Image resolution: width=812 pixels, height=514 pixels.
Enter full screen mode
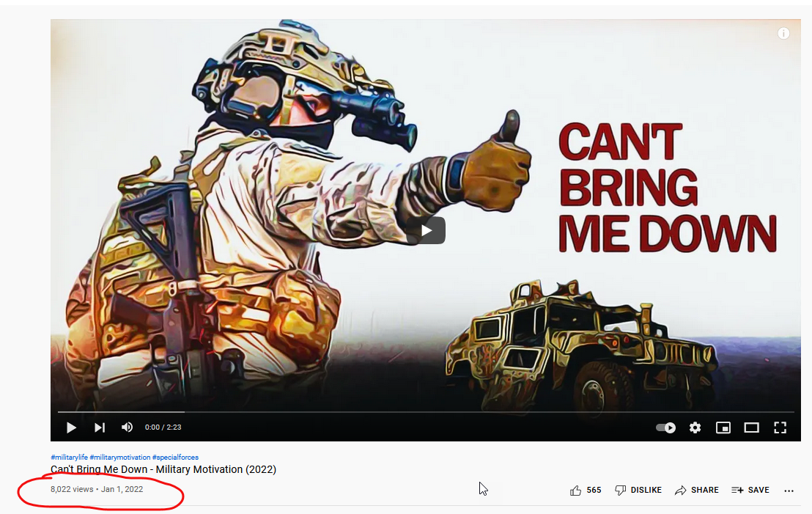click(780, 427)
